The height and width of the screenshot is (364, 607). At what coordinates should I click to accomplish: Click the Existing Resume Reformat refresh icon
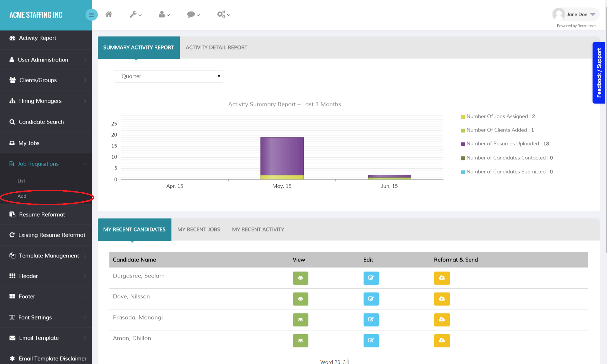click(12, 235)
